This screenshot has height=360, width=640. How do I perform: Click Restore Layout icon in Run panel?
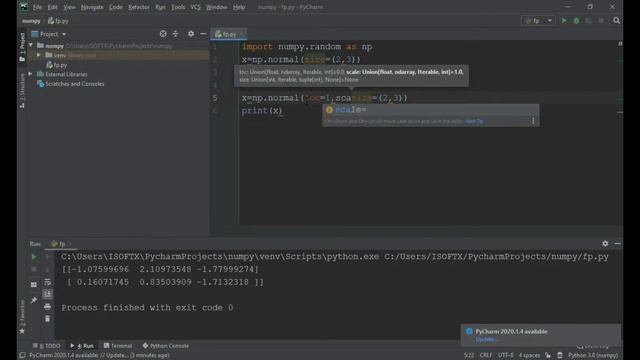click(x=34, y=284)
